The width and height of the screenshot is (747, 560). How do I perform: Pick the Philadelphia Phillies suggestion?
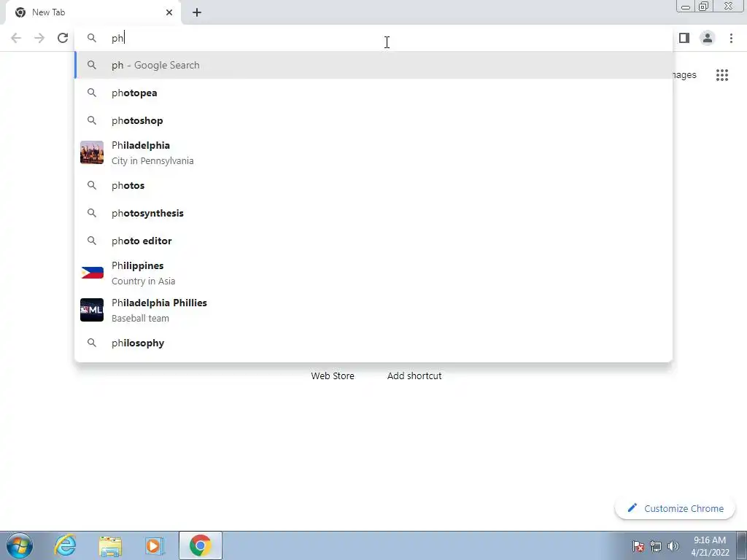tap(373, 310)
